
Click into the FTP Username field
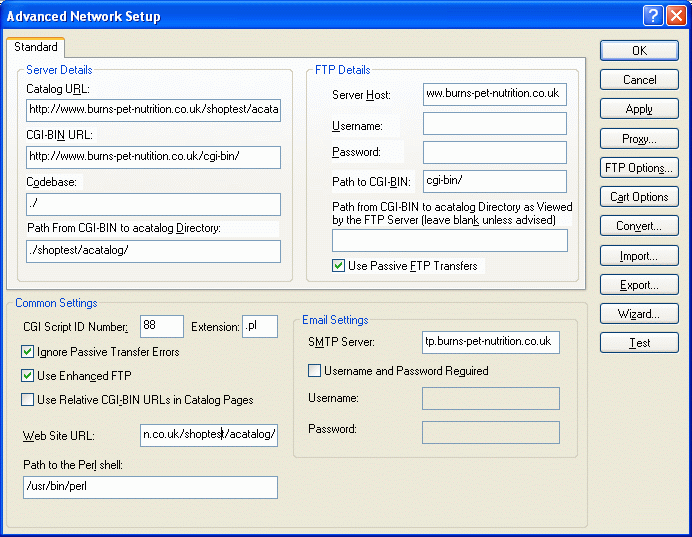[494, 124]
